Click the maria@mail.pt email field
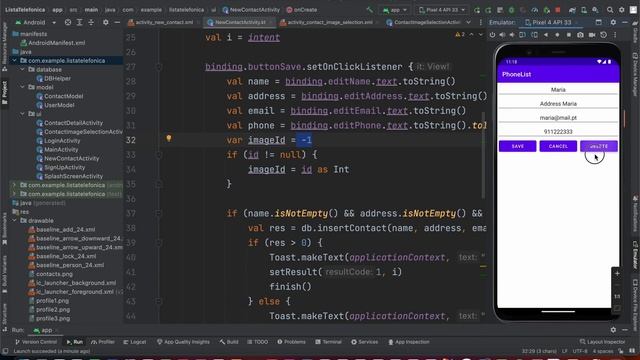This screenshot has height=360, width=640. pyautogui.click(x=558, y=118)
